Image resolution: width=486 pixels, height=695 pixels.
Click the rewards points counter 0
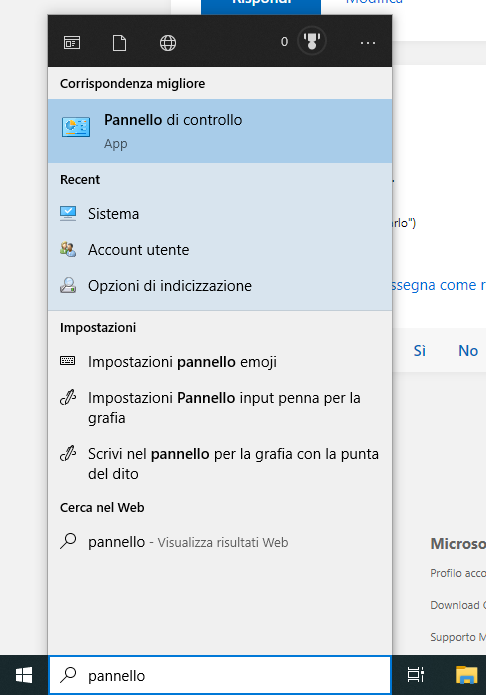(284, 42)
